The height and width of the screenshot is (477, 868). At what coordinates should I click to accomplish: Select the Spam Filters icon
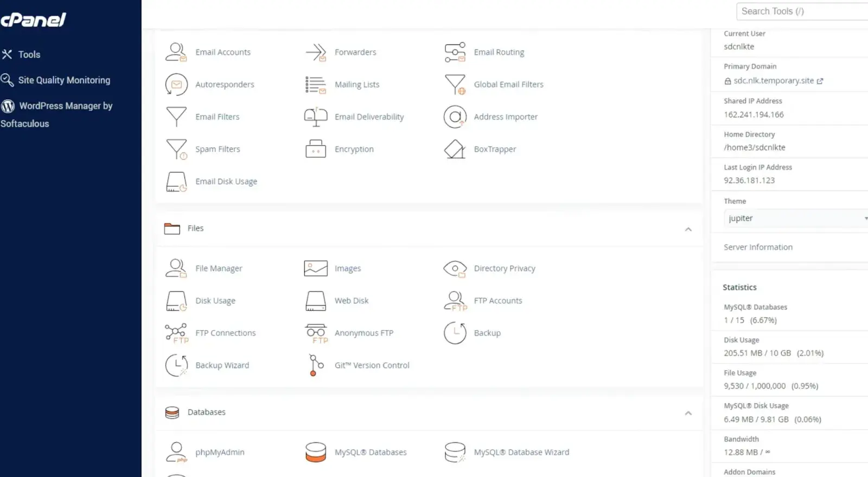click(x=176, y=149)
